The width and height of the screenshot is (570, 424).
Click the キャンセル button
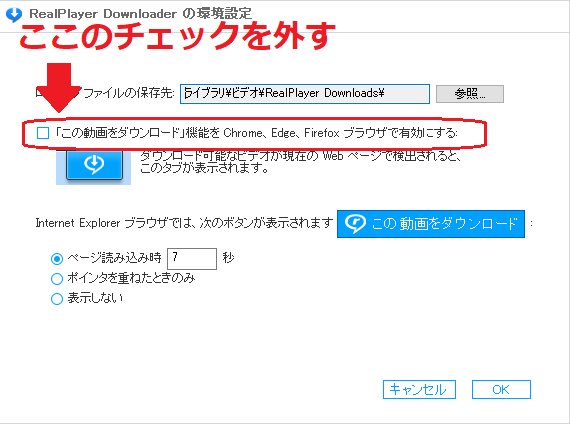pos(419,389)
